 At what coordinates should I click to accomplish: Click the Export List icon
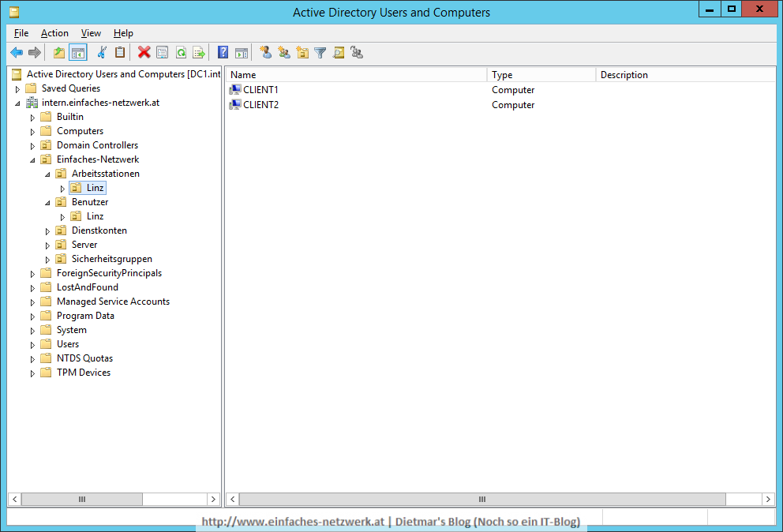199,52
